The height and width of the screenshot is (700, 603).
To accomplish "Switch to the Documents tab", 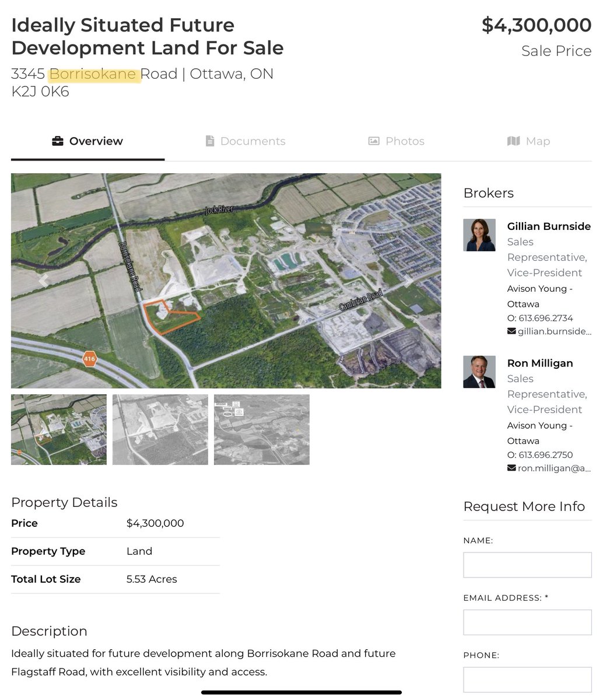I will pyautogui.click(x=246, y=141).
